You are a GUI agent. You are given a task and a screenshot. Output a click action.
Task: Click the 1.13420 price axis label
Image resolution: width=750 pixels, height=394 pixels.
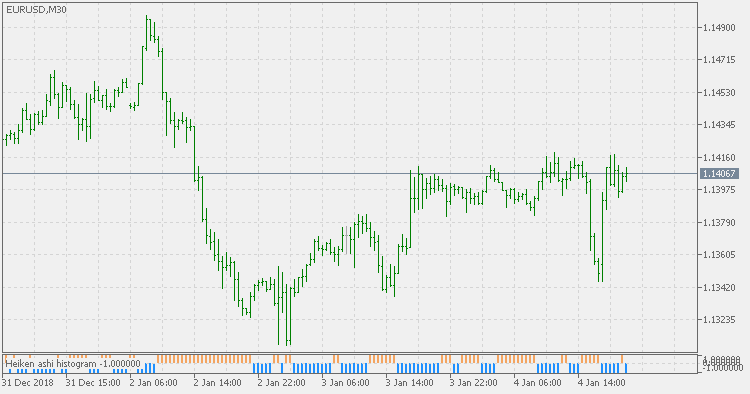tap(719, 287)
